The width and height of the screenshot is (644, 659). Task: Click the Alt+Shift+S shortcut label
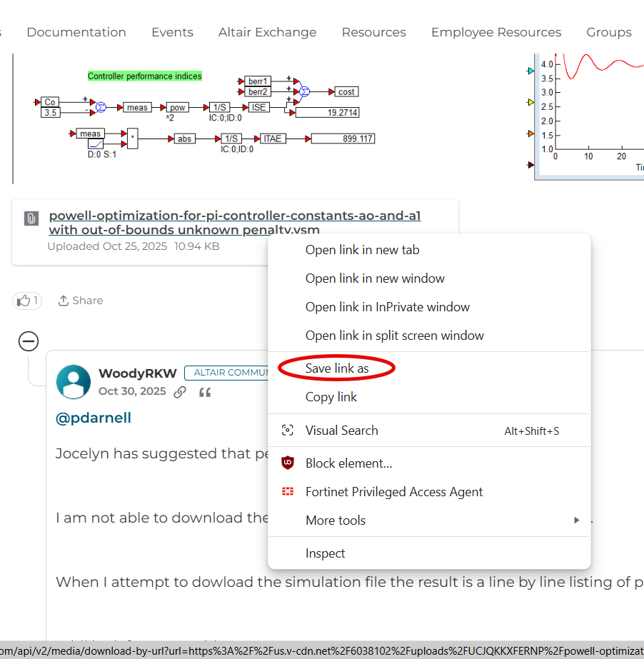532,431
